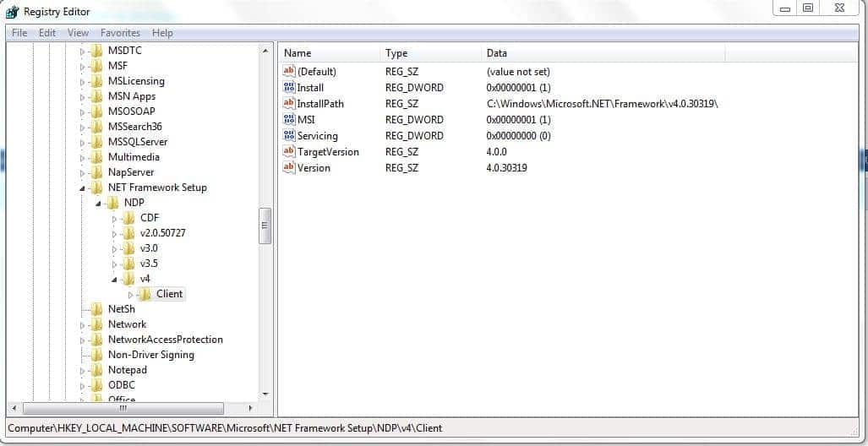Click the MSOSOAP folder icon
Viewport: 868px width, 446px height.
(97, 111)
